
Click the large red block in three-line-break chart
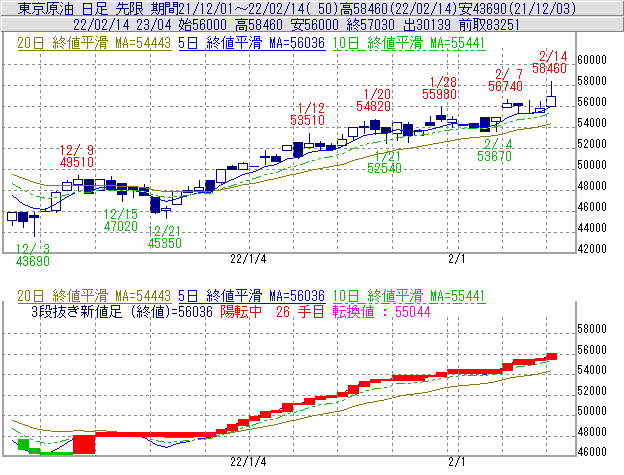tap(84, 444)
